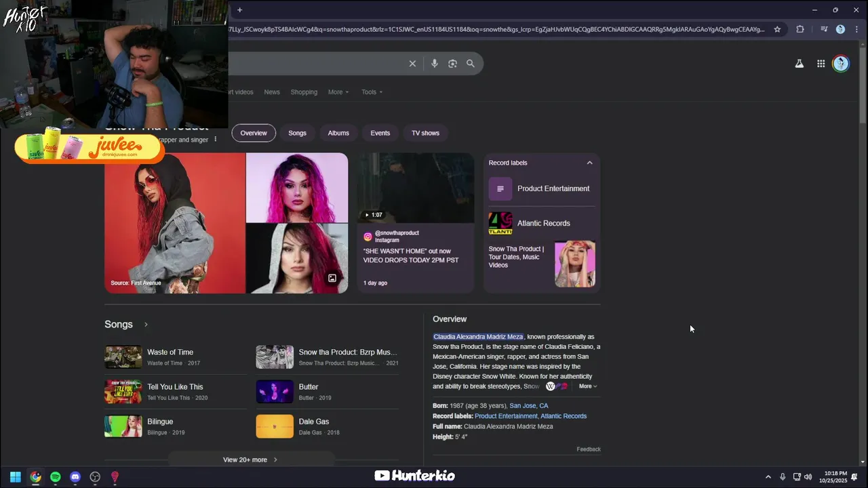Image resolution: width=868 pixels, height=488 pixels.
Task: Select the Shopping search tab
Action: (304, 92)
